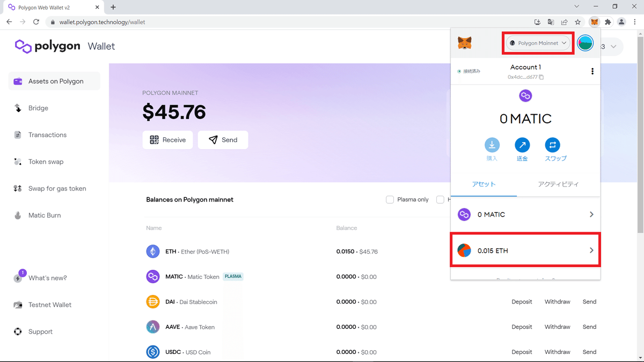Screen dimensions: 644x362
Task: Click the MetaMask Buy download-arrow icon
Action: click(492, 145)
